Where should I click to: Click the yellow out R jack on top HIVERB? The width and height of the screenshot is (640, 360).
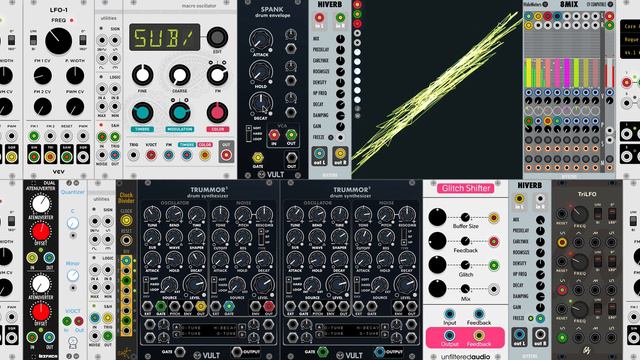[x=340, y=153]
